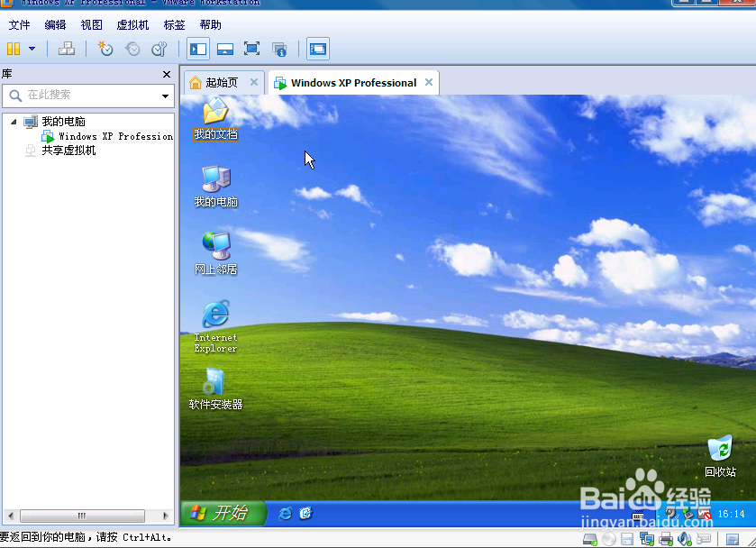The image size is (756, 548).
Task: Open the power options dropdown arrow
Action: click(32, 49)
